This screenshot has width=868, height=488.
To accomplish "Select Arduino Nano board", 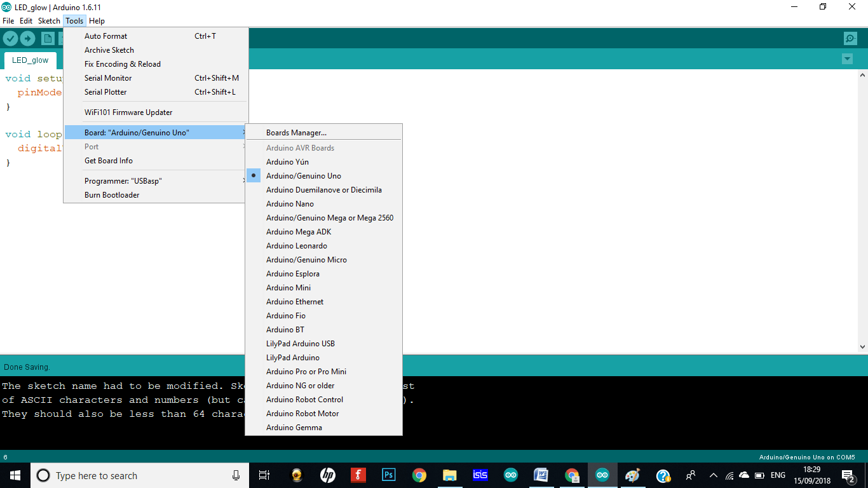I will point(290,203).
